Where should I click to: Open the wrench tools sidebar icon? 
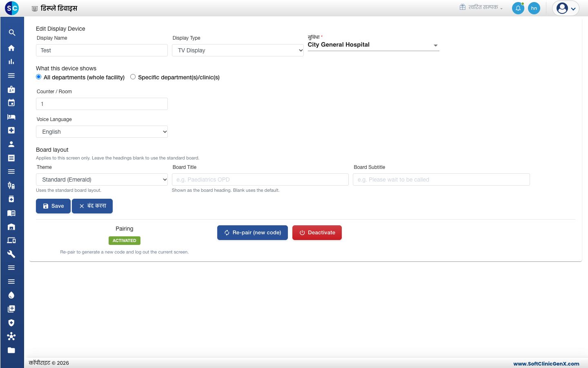point(11,254)
